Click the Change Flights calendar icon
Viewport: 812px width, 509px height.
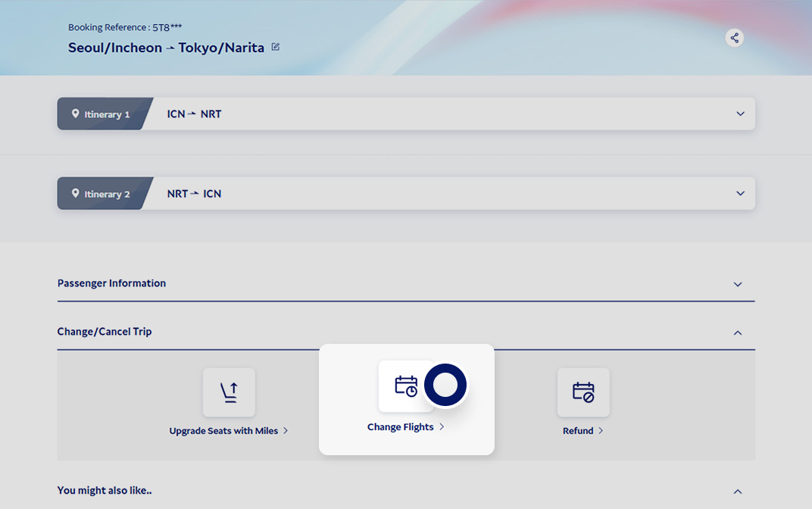[x=406, y=386]
